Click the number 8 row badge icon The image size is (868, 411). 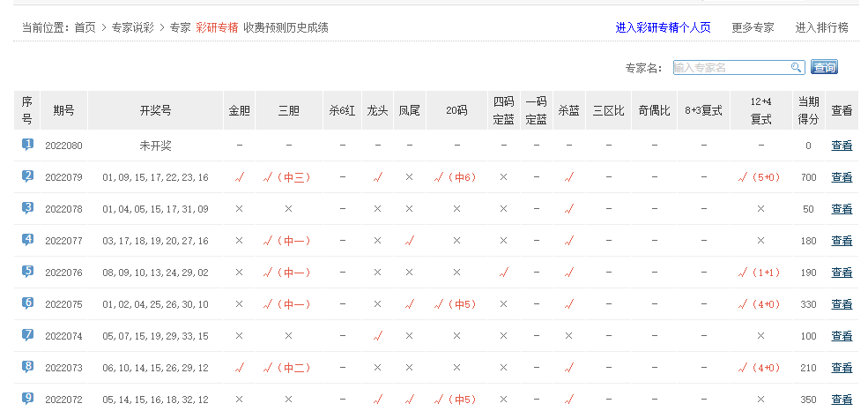pos(27,367)
